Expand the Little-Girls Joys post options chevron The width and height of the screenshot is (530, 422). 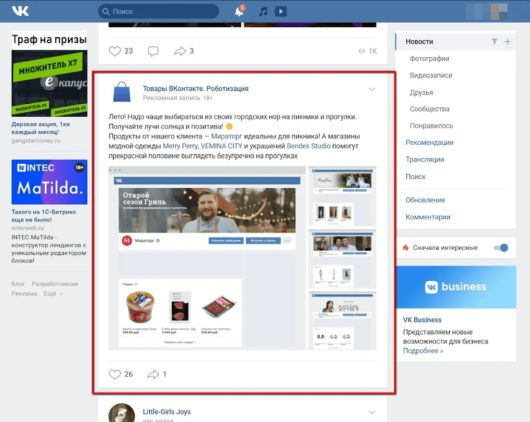click(x=372, y=412)
